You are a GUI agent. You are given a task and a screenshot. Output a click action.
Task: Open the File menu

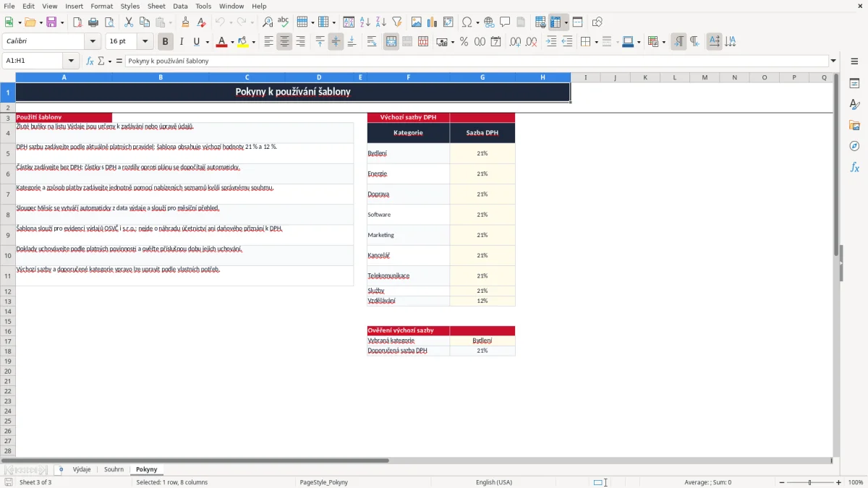click(x=9, y=6)
